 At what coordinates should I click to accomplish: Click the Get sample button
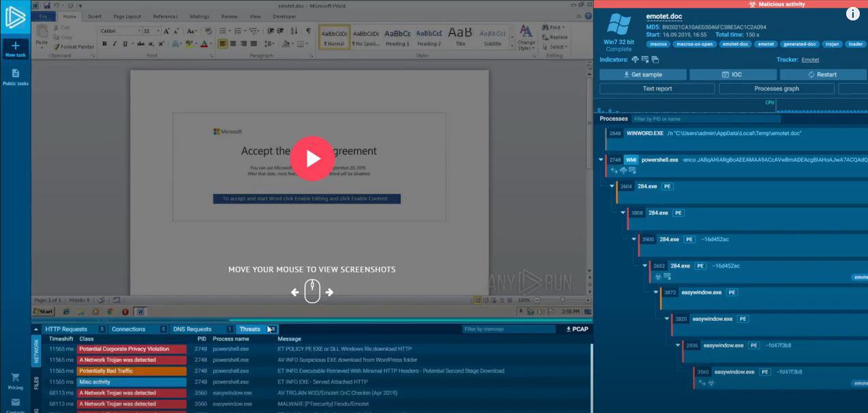642,74
